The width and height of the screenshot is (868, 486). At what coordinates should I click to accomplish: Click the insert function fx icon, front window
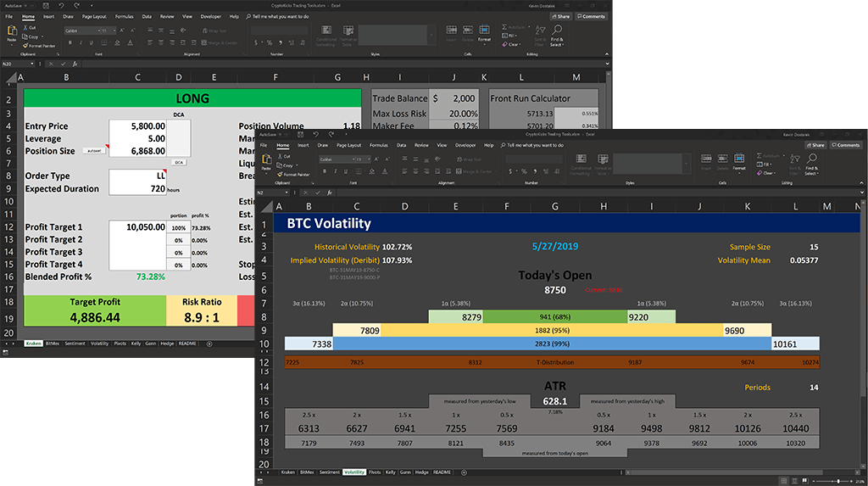coord(330,193)
